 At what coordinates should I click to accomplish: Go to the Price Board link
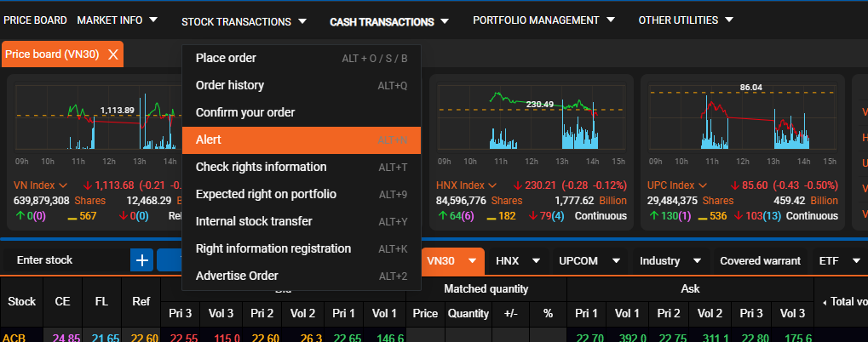pos(34,20)
